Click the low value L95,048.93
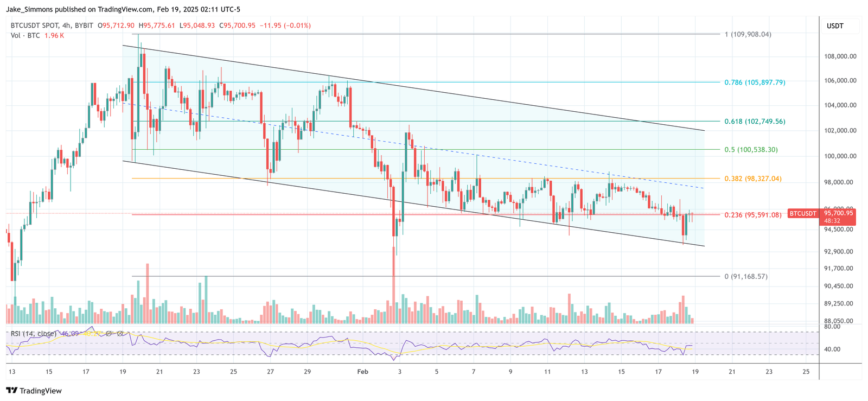The width and height of the screenshot is (868, 401). pos(197,26)
